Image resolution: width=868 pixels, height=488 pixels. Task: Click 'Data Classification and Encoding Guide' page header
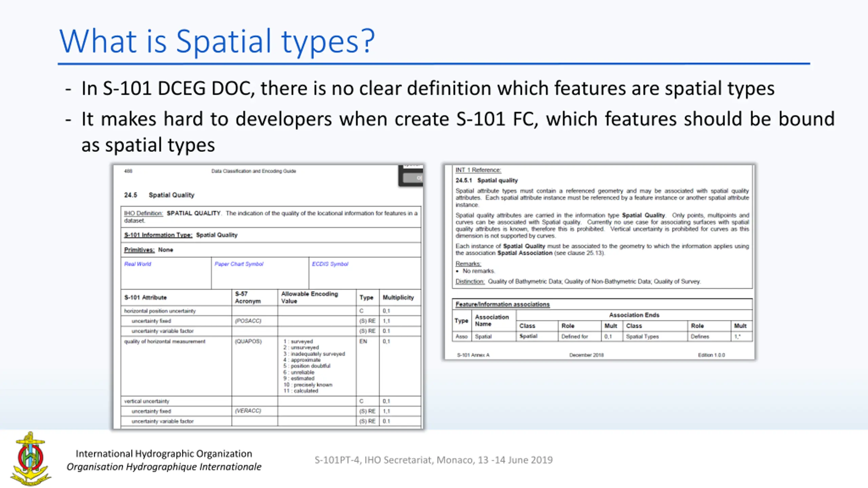(x=254, y=171)
